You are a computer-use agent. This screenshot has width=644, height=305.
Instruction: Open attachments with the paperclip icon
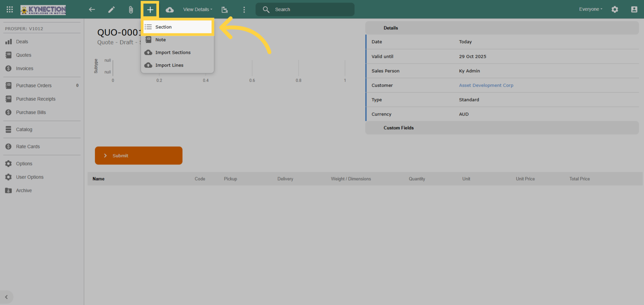click(x=131, y=10)
